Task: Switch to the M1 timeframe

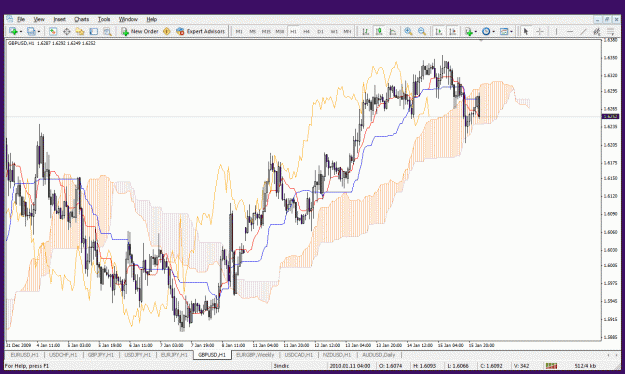Action: click(239, 31)
